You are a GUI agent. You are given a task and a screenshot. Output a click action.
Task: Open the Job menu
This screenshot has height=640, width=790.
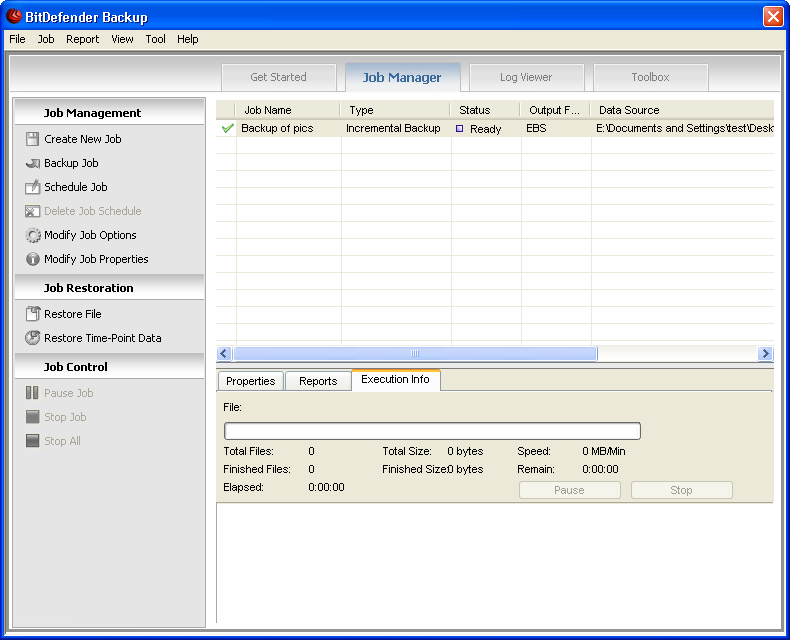click(x=46, y=39)
